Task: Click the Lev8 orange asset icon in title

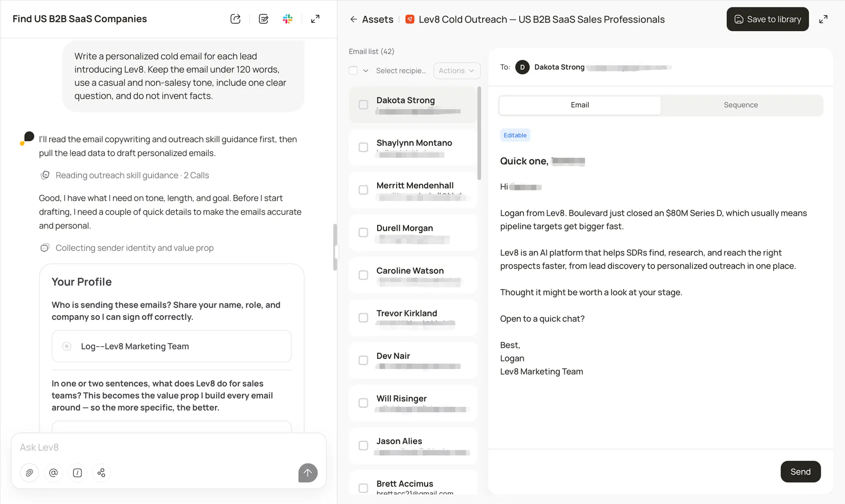Action: click(409, 20)
